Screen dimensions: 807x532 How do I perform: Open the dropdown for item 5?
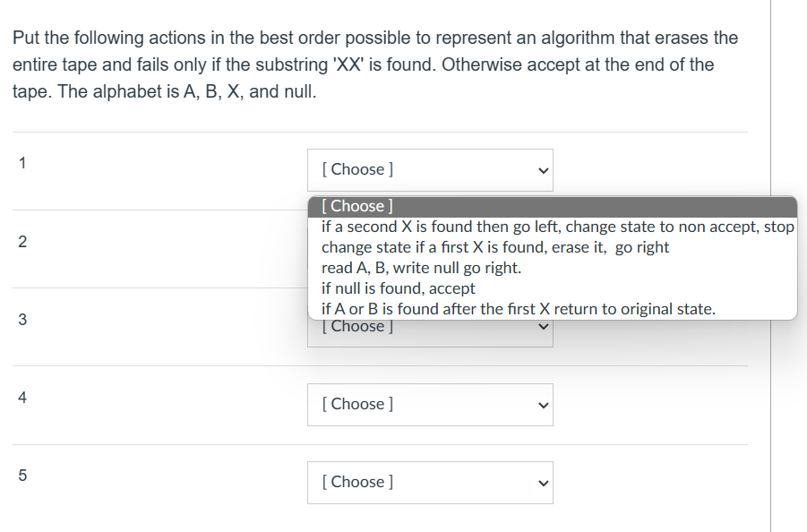click(x=430, y=482)
